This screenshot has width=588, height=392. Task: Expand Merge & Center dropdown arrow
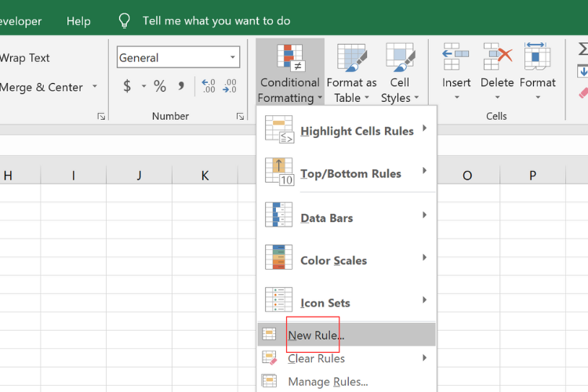coord(95,87)
